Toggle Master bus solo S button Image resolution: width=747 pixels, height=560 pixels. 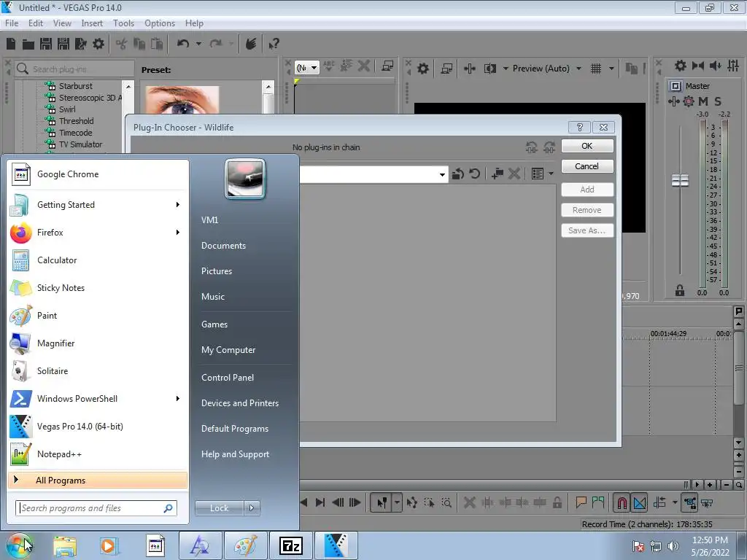point(718,101)
